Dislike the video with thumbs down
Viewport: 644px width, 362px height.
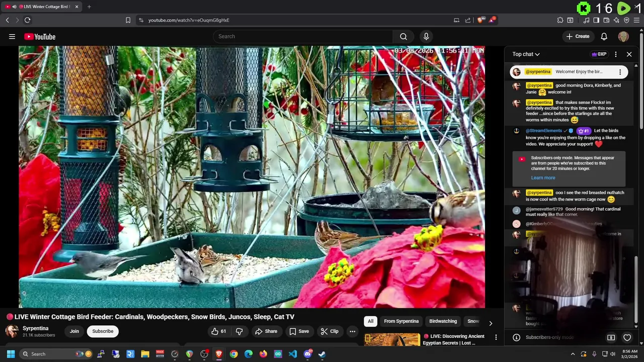pos(239,331)
